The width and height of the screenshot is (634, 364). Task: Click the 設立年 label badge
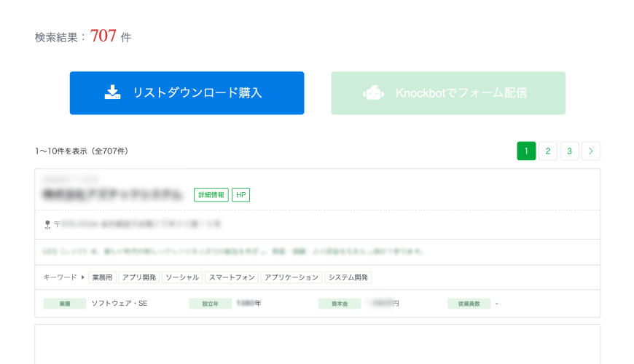tap(211, 304)
